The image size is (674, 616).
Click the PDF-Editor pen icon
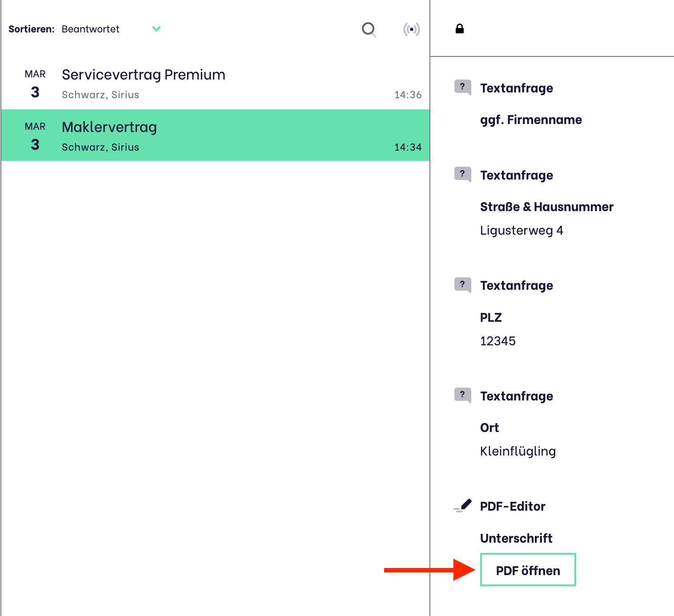(463, 506)
